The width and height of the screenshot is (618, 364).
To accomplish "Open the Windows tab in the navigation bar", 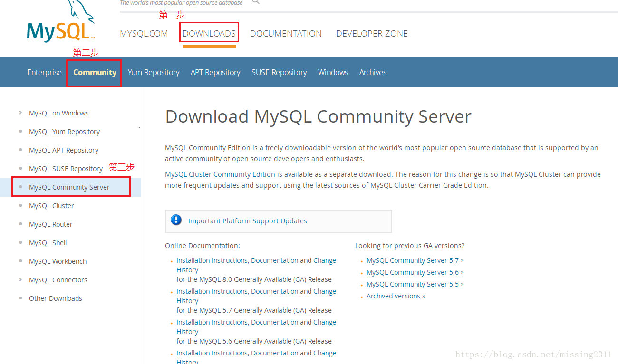I will coord(333,72).
